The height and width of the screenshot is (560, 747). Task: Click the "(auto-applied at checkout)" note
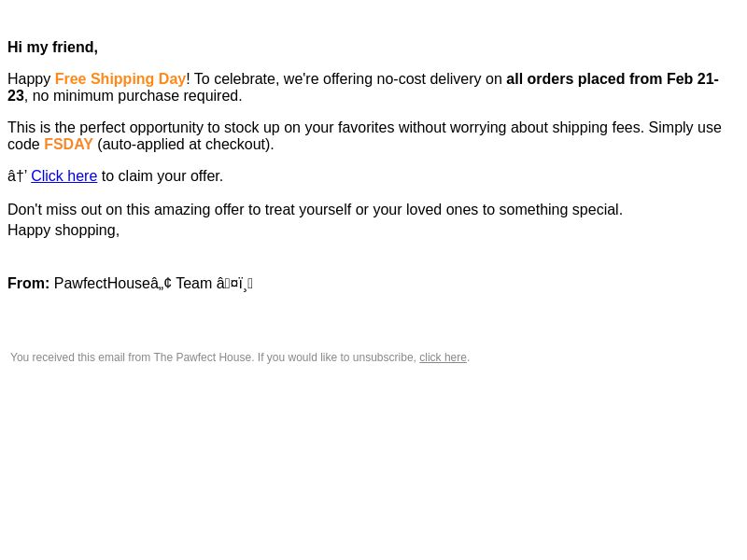(x=185, y=145)
